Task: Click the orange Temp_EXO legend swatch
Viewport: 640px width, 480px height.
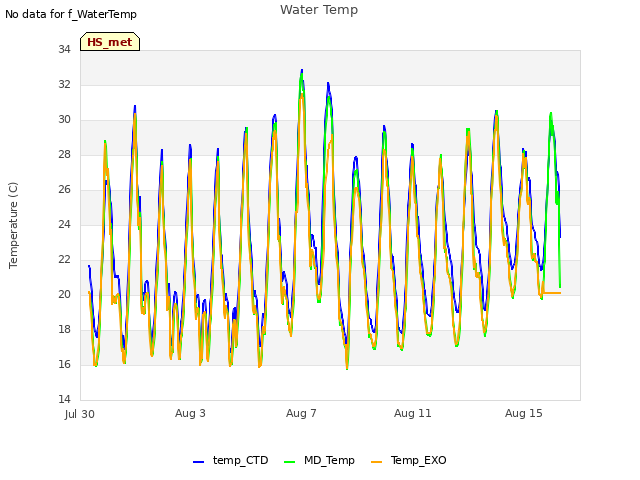Action: (376, 462)
